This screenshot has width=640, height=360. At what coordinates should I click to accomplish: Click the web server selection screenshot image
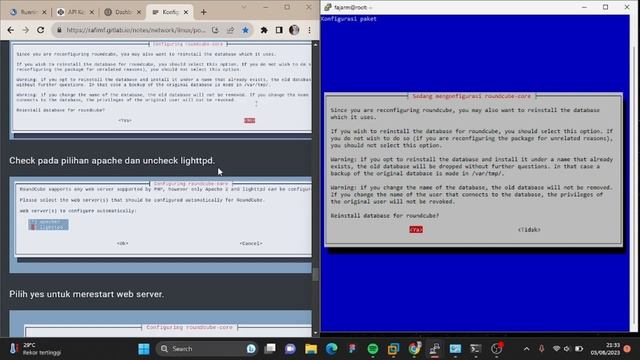click(x=161, y=225)
